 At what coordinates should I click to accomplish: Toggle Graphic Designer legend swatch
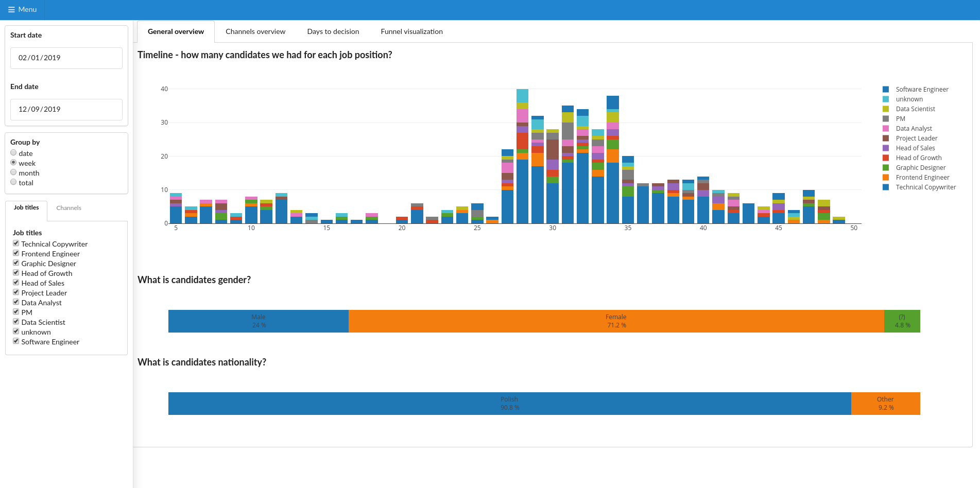(x=886, y=167)
